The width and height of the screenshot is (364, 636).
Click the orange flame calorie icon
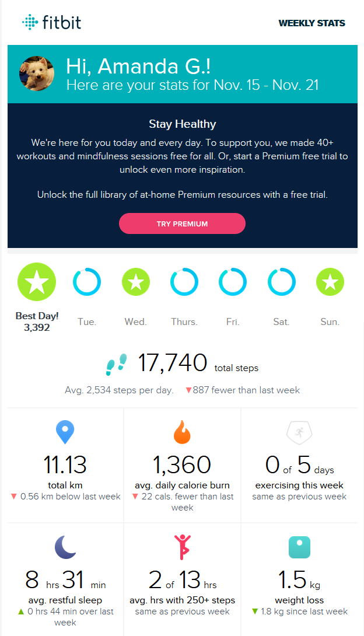pyautogui.click(x=182, y=433)
